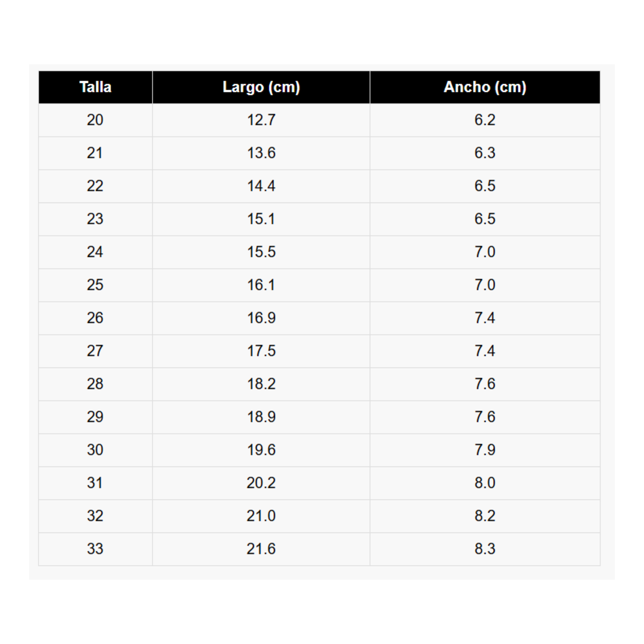
Task: Click the size 21 row cell
Action: pyautogui.click(x=95, y=153)
